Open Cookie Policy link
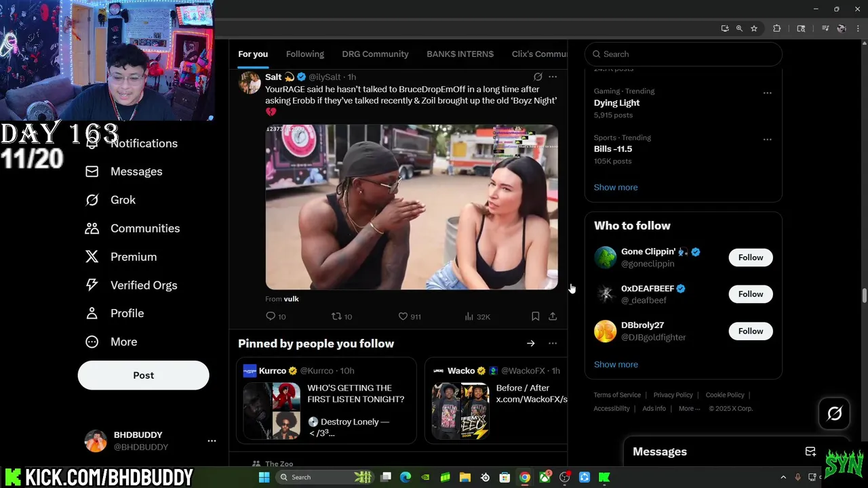This screenshot has width=868, height=488. pos(725,395)
